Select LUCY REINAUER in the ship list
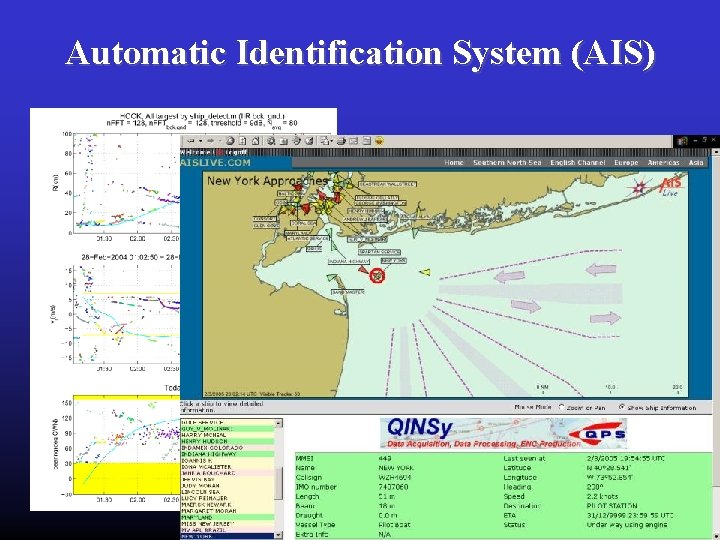The height and width of the screenshot is (540, 720). [227, 498]
